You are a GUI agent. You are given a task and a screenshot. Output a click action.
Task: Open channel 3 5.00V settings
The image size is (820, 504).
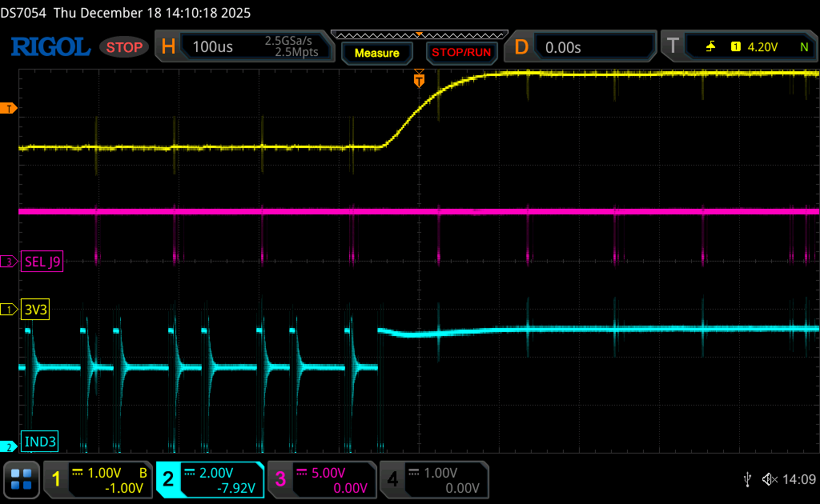tap(322, 479)
